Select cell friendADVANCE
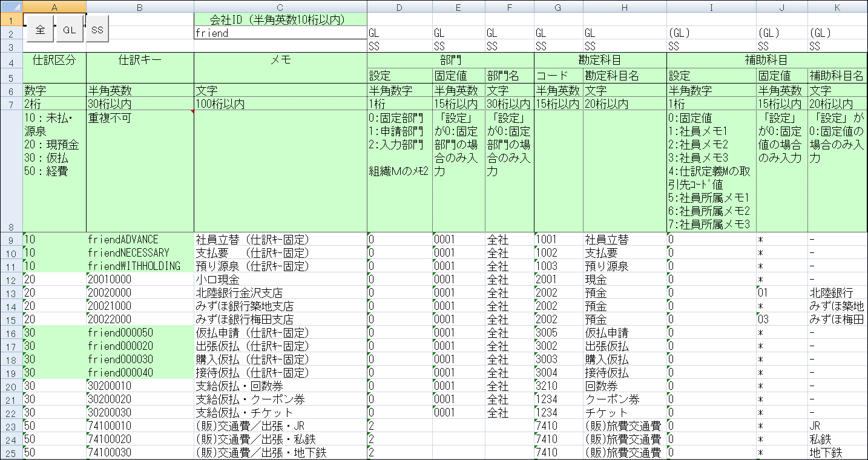868x460 pixels. (x=140, y=240)
